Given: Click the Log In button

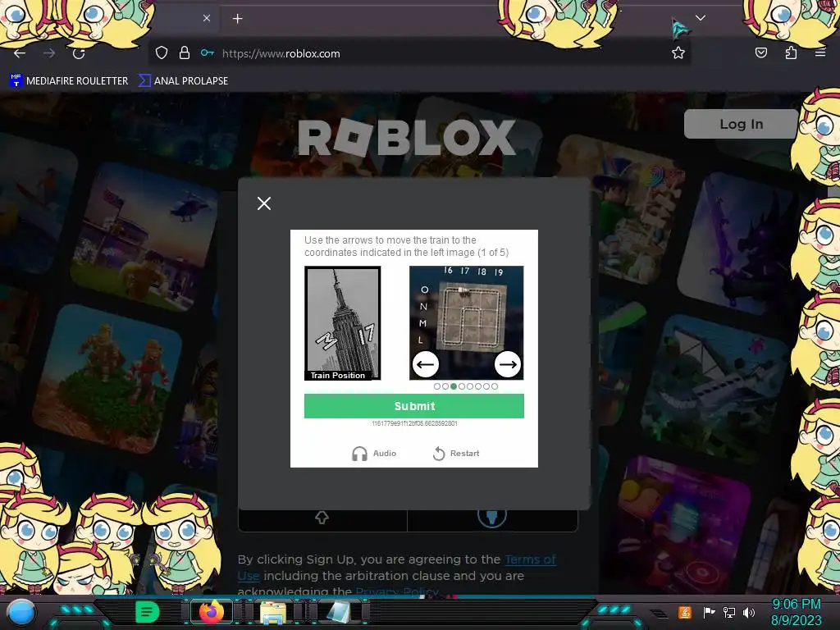Looking at the screenshot, I should pos(742,124).
